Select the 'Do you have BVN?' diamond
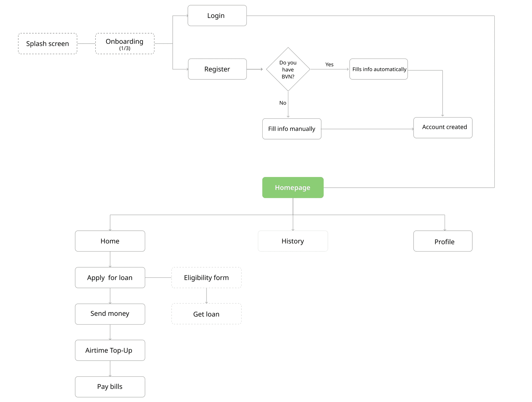 pyautogui.click(x=288, y=69)
